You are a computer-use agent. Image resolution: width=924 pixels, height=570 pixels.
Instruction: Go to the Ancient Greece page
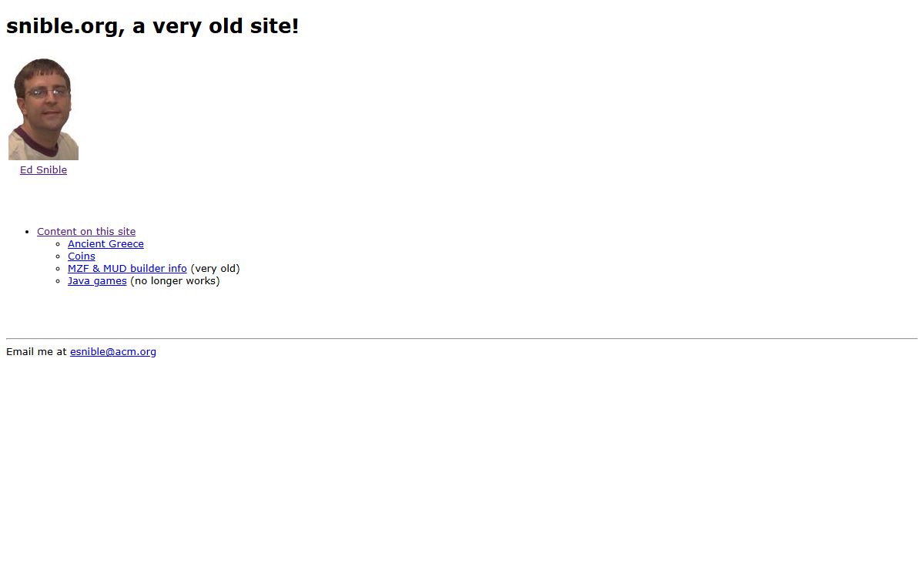point(105,244)
